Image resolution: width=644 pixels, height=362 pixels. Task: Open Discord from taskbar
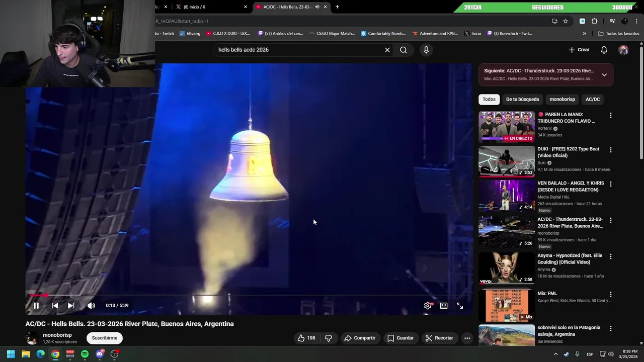(100, 354)
